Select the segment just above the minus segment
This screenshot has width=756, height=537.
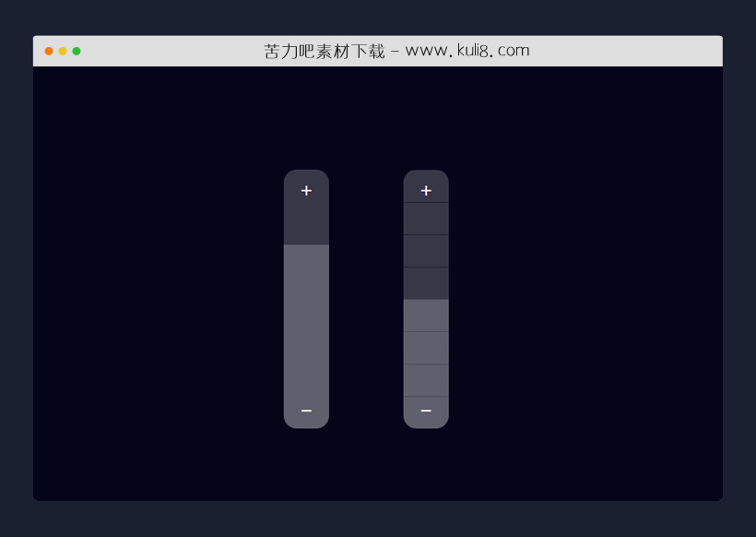pos(426,380)
